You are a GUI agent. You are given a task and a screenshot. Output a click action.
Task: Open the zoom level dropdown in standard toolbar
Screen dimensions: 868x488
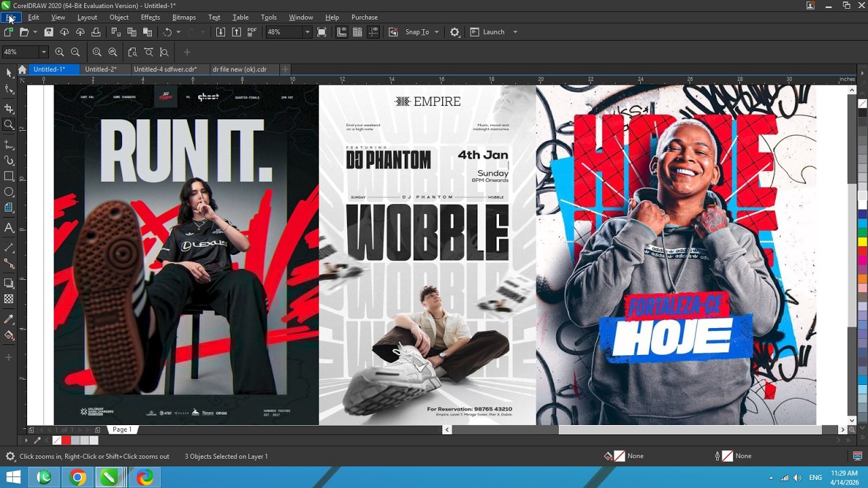pos(307,32)
